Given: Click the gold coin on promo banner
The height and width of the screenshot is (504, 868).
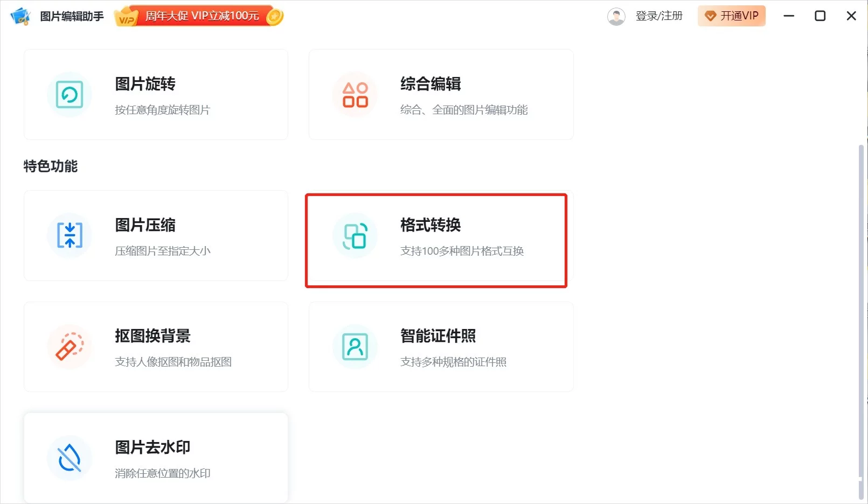Looking at the screenshot, I should pos(275,17).
